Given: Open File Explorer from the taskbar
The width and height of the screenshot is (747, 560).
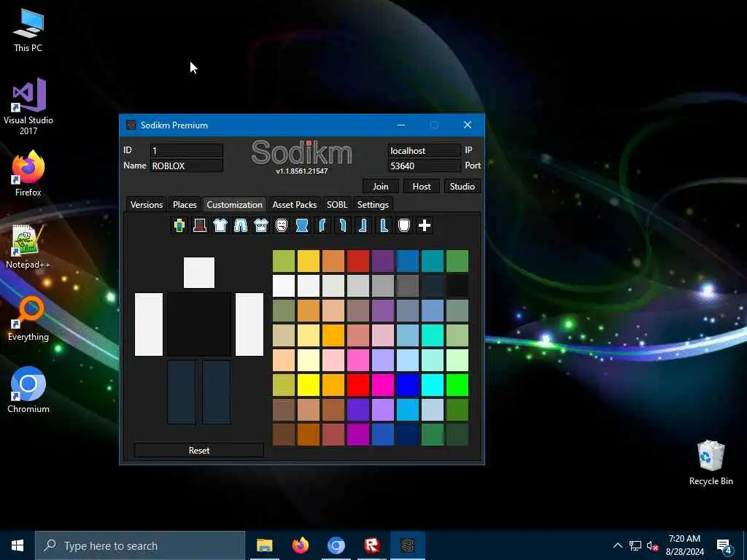Looking at the screenshot, I should coord(264,545).
